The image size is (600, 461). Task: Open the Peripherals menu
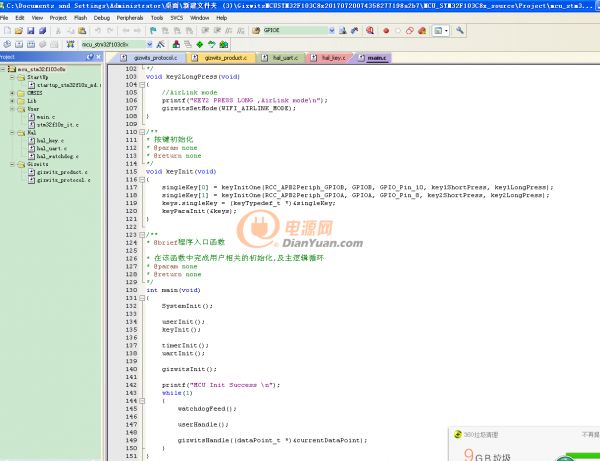pos(130,18)
